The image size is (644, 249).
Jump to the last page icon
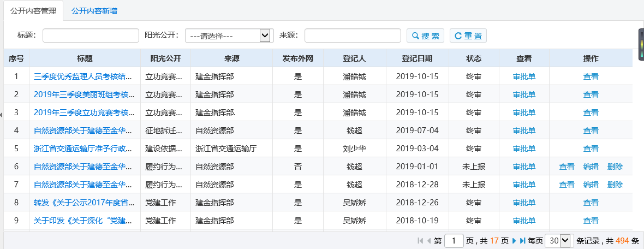[x=522, y=241]
